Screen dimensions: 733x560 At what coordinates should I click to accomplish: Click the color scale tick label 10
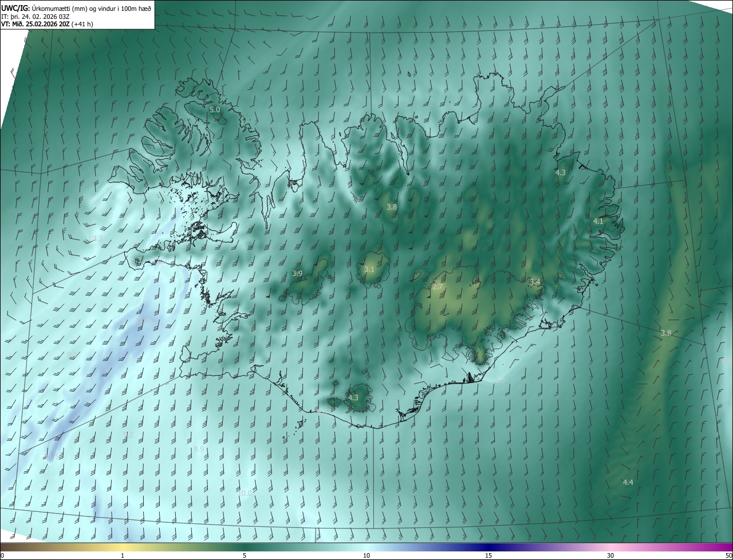tap(366, 555)
